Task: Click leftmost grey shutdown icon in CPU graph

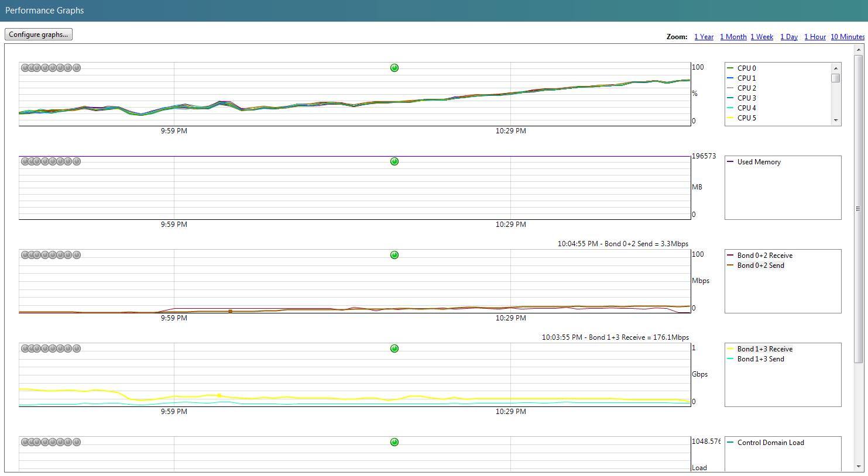Action: tap(25, 68)
